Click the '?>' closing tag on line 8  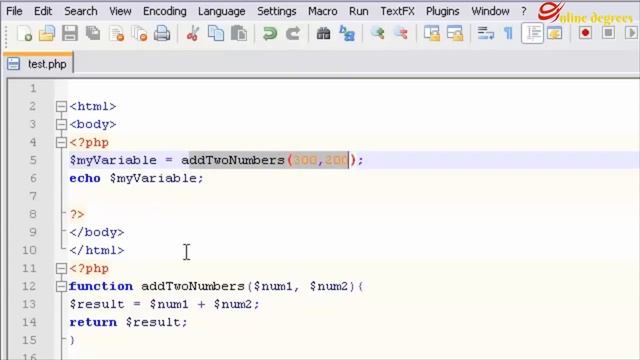pos(77,214)
